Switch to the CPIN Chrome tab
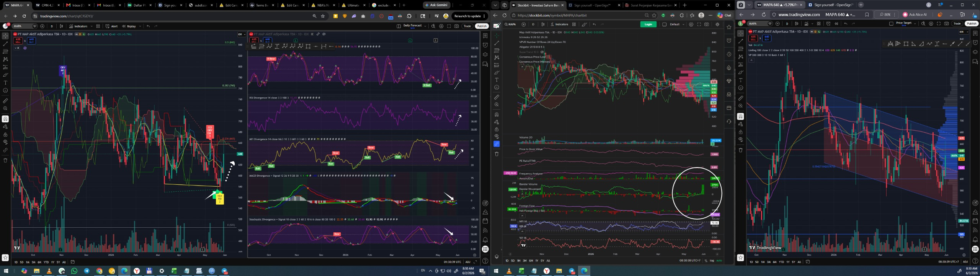 point(47,5)
